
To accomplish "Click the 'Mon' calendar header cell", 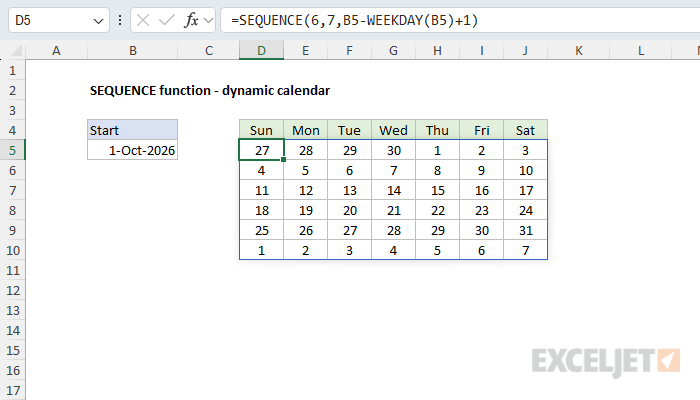I will pos(305,130).
